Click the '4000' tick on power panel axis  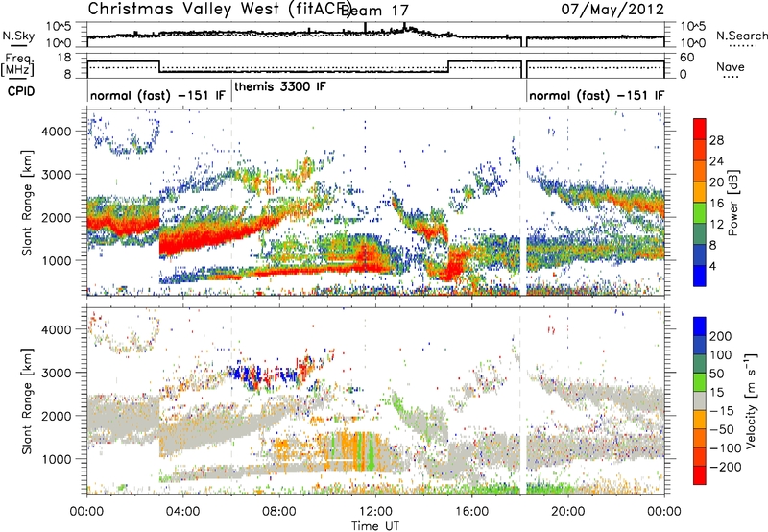[x=56, y=132]
